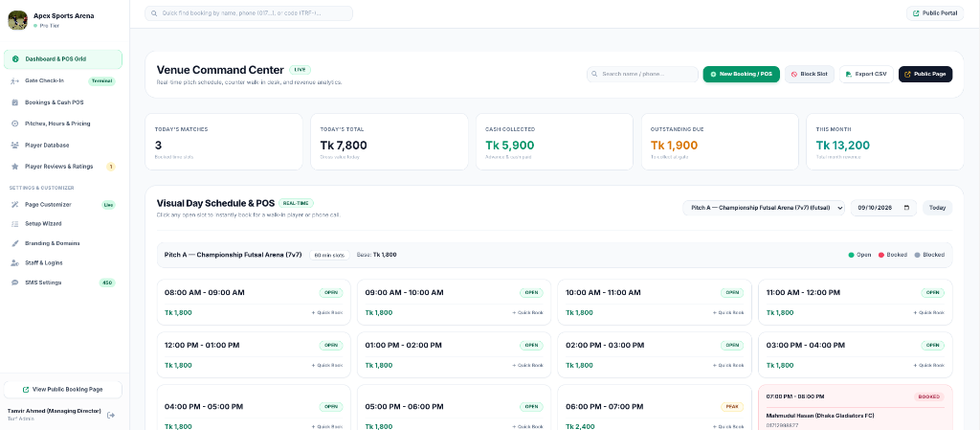Click the red Booked legend dot
Screen dimensions: 980x430
coord(881,255)
